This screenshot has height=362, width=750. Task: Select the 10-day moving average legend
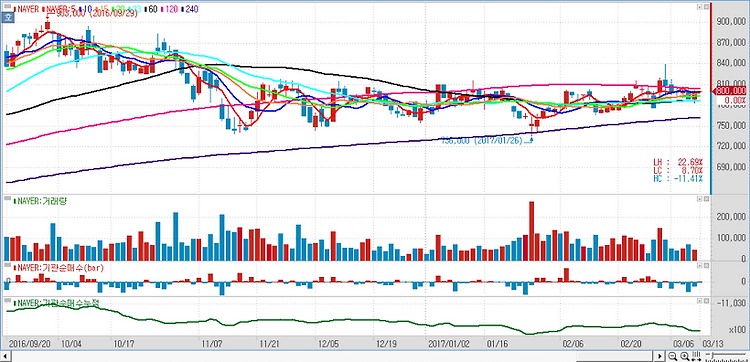click(86, 9)
